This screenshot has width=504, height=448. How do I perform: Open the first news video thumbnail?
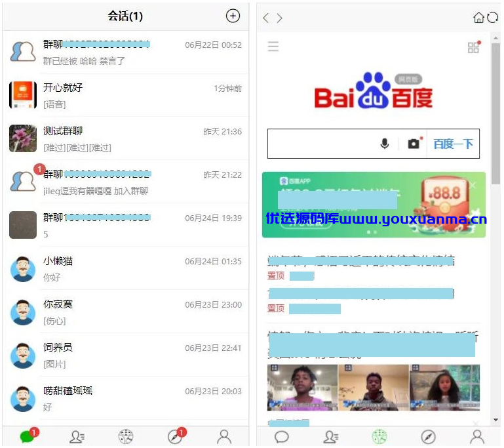302,388
